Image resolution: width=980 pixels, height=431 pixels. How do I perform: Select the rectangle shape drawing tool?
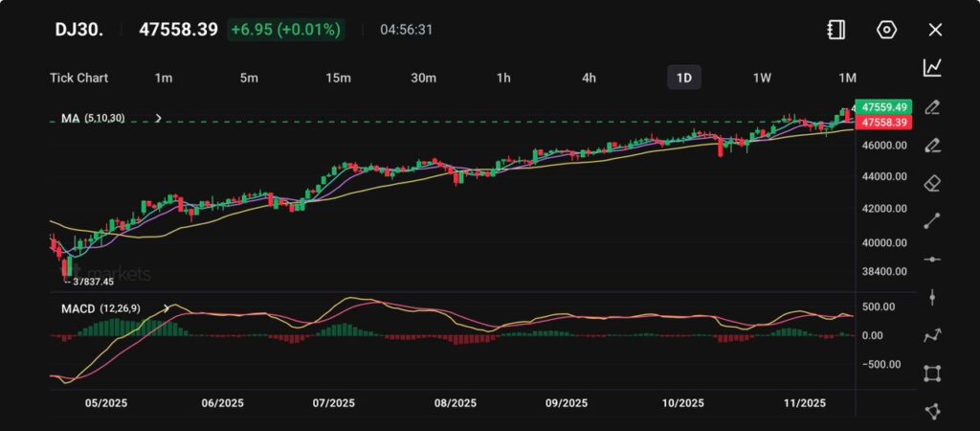[932, 374]
